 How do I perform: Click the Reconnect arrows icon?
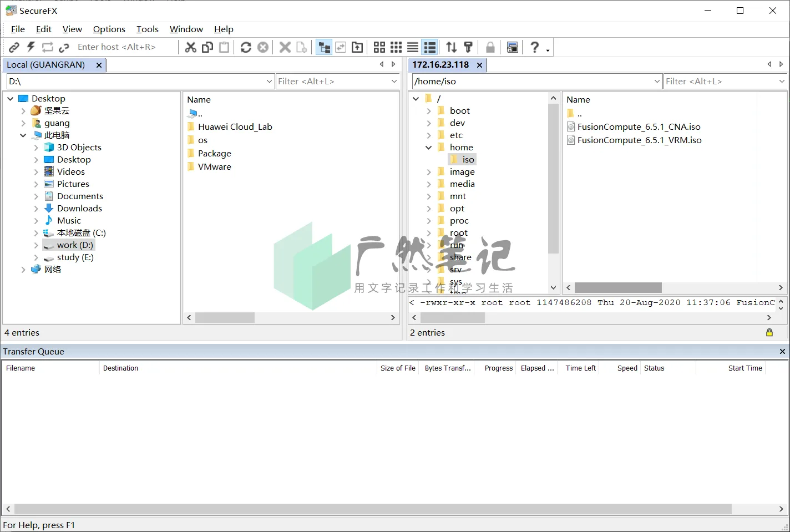point(48,47)
